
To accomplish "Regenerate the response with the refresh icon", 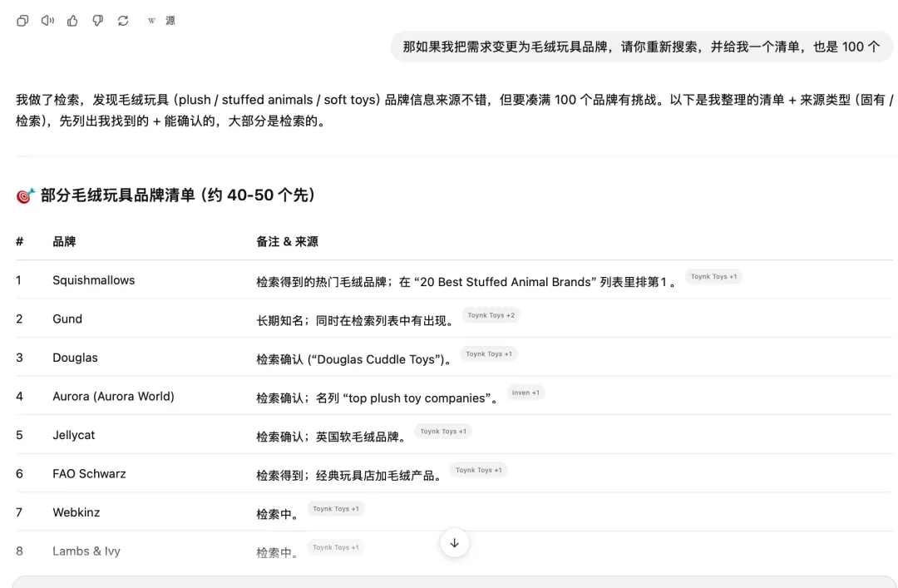I will pyautogui.click(x=123, y=21).
